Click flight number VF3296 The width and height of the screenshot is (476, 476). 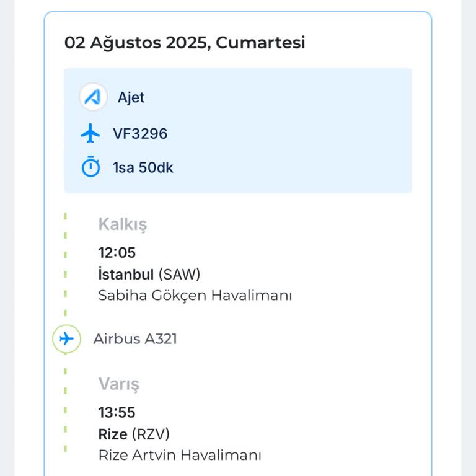tap(140, 133)
